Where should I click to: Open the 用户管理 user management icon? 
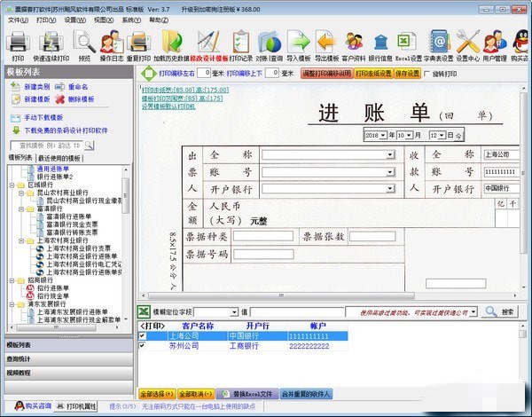point(495,42)
